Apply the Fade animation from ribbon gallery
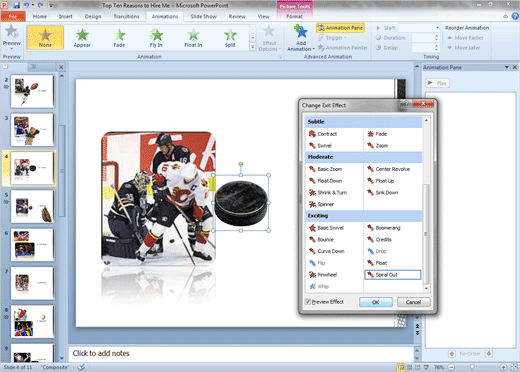 coord(119,38)
